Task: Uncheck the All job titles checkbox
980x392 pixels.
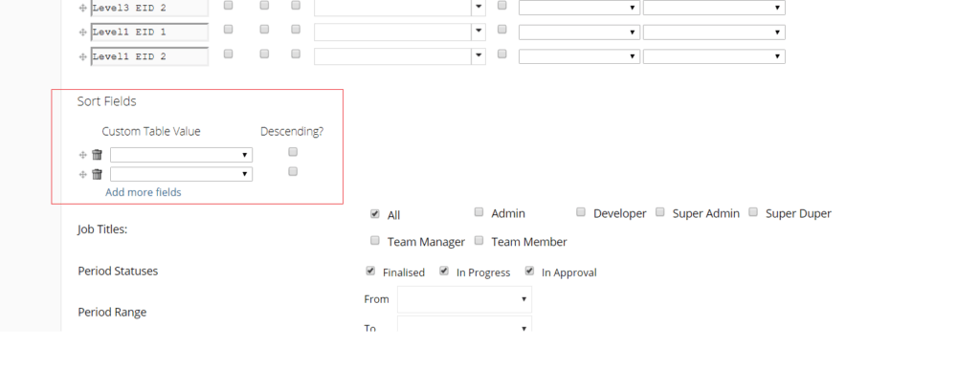Action: (374, 213)
